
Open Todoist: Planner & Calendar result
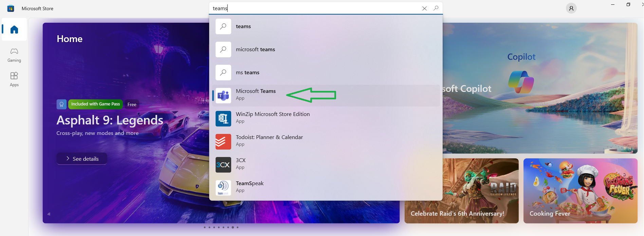(x=326, y=142)
